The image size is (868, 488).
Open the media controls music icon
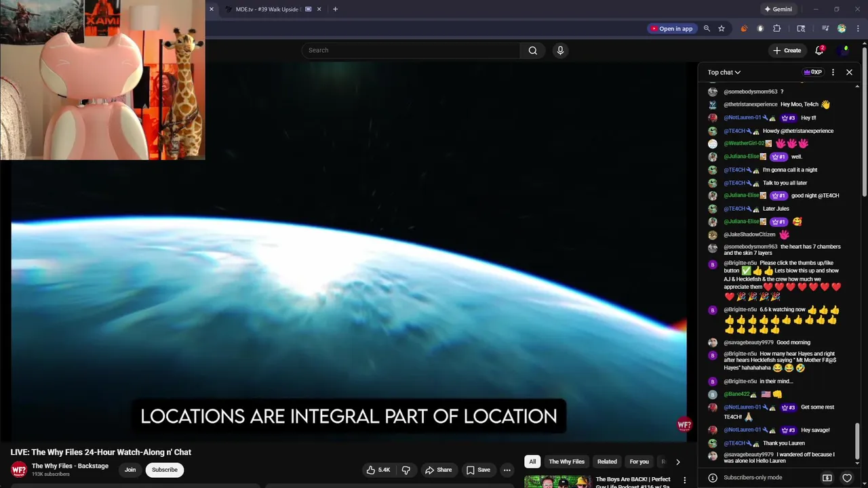[825, 28]
